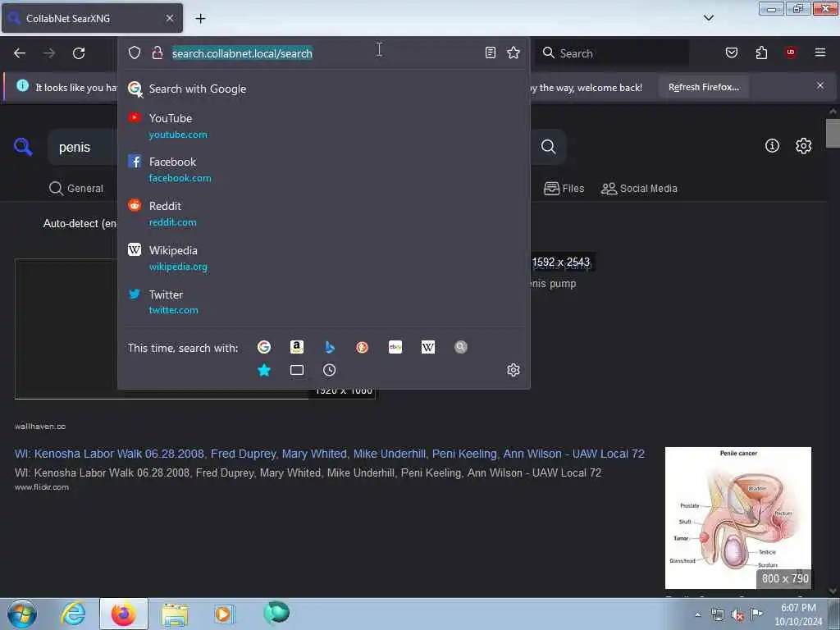Image resolution: width=840 pixels, height=630 pixels.
Task: Switch to Social Media category tab
Action: pos(639,189)
